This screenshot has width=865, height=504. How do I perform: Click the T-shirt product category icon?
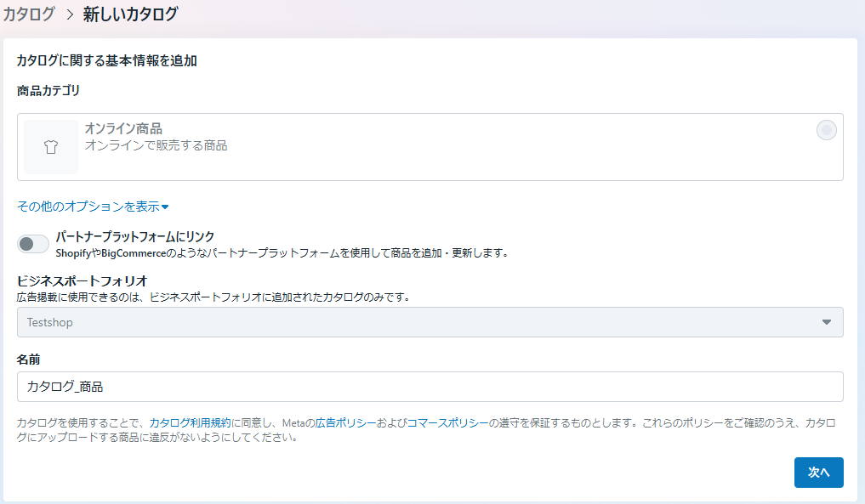(51, 147)
